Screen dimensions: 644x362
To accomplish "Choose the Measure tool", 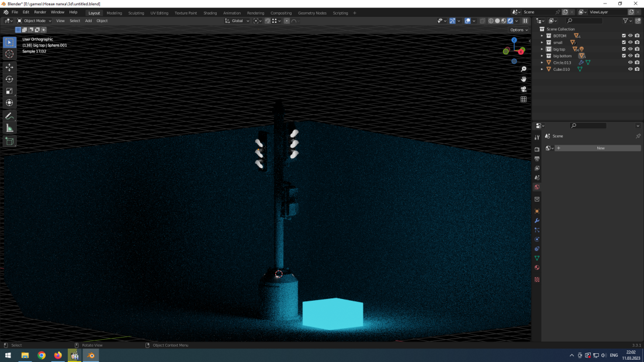I will coord(9,128).
